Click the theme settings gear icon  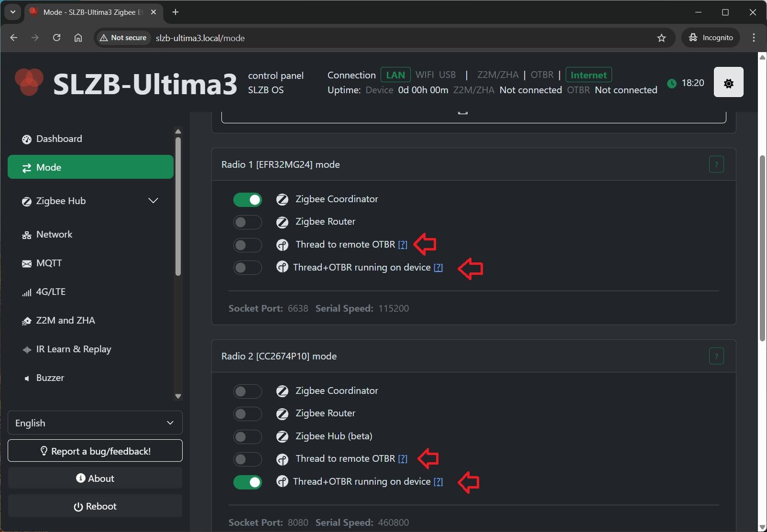click(x=728, y=83)
